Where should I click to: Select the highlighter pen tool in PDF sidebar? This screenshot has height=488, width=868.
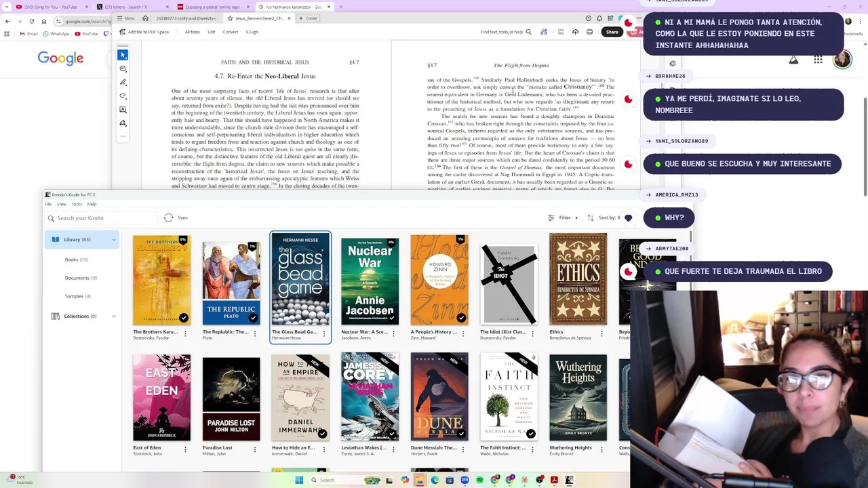click(x=123, y=82)
